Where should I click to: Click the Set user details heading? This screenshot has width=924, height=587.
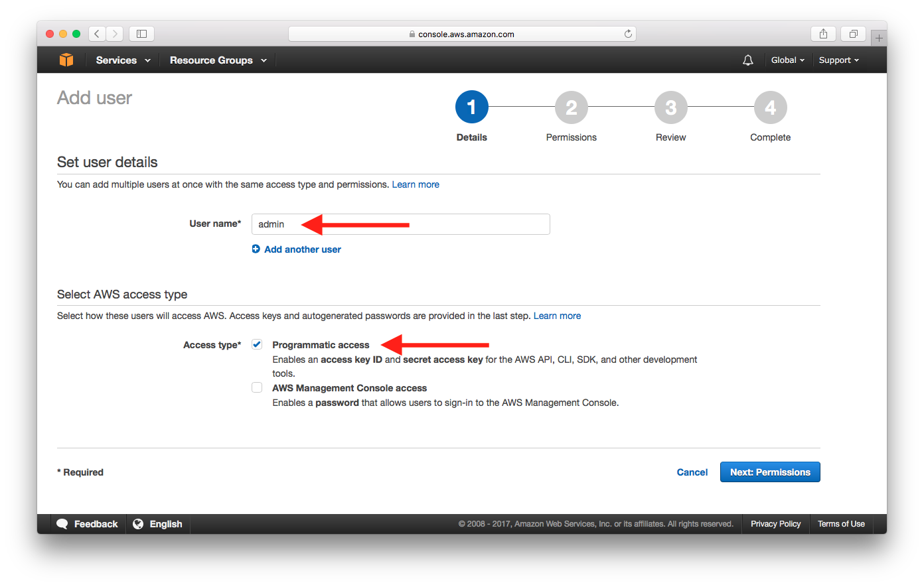pyautogui.click(x=108, y=163)
